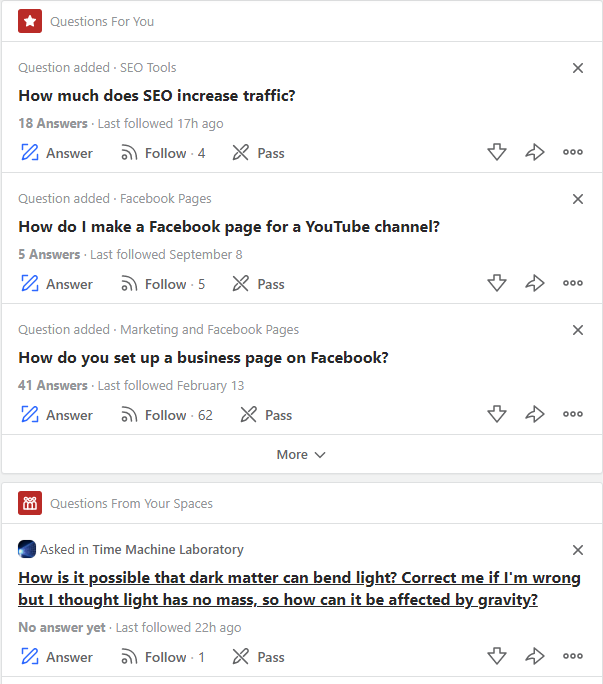Open the Questions From Your Spaces gift icon

30,503
